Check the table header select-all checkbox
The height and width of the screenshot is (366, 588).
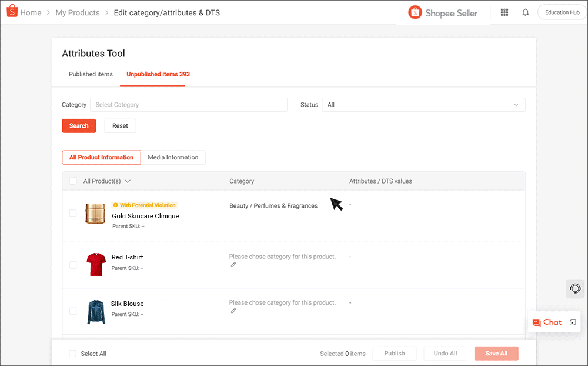(73, 181)
